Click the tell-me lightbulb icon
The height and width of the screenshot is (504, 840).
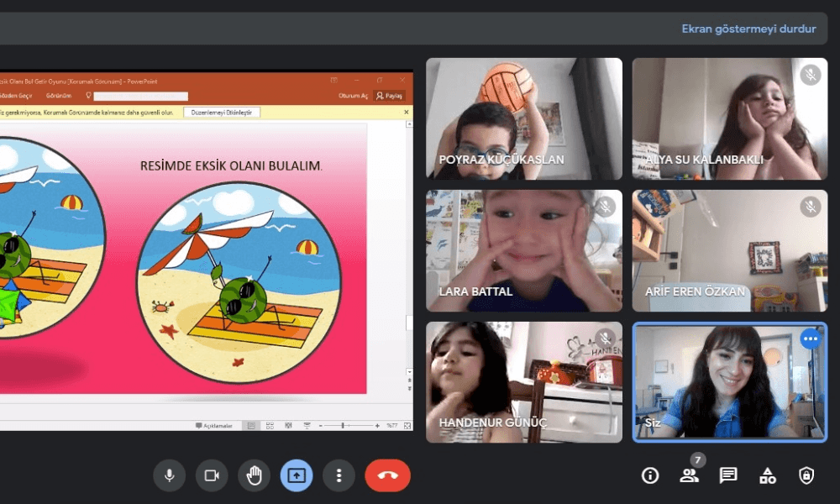pyautogui.click(x=88, y=95)
